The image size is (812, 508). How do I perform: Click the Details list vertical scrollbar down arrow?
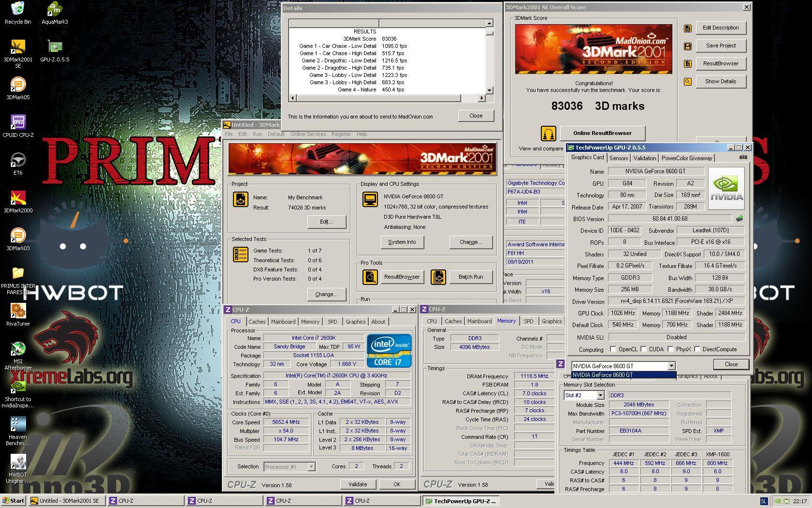[490, 90]
